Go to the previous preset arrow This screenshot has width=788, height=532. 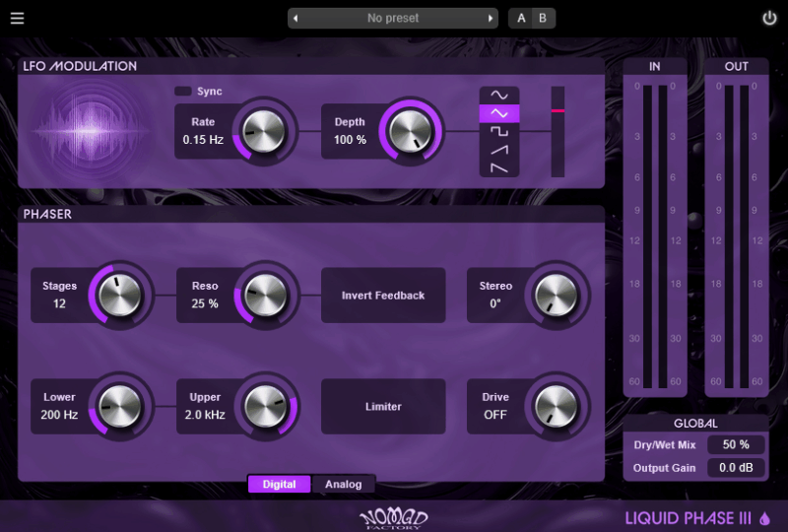click(x=295, y=19)
